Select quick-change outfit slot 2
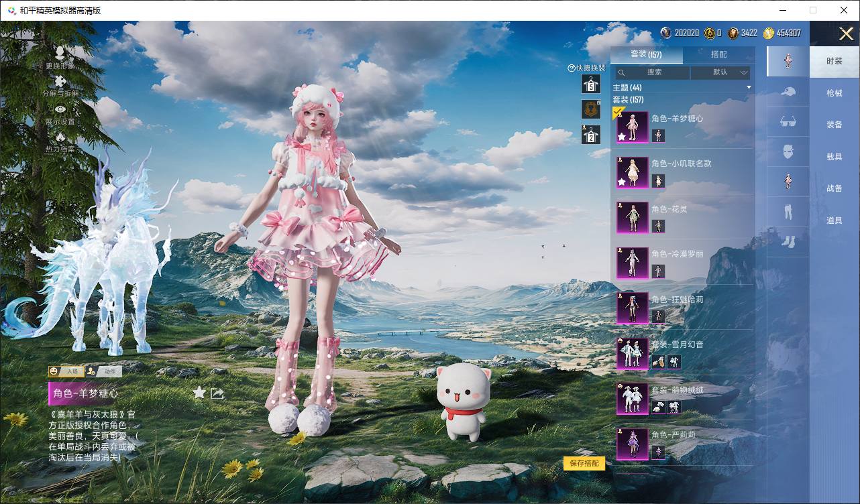The width and height of the screenshot is (860, 504). click(x=591, y=135)
